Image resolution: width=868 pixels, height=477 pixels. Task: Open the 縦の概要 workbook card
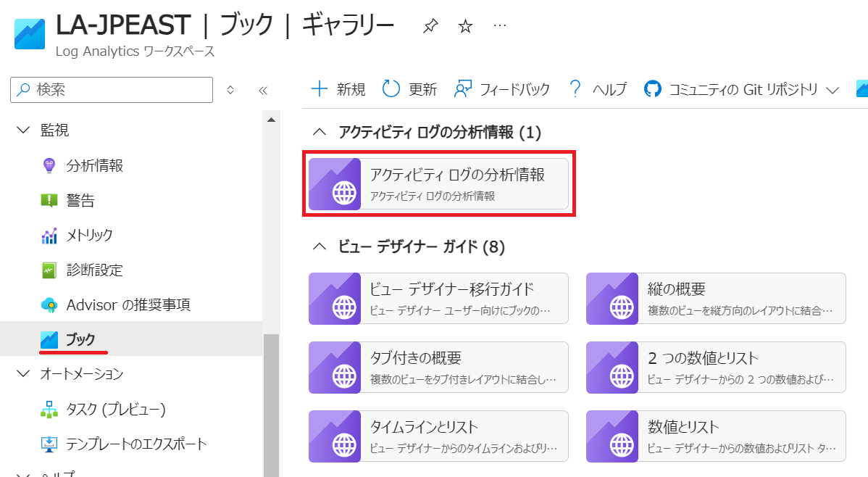pos(716,299)
